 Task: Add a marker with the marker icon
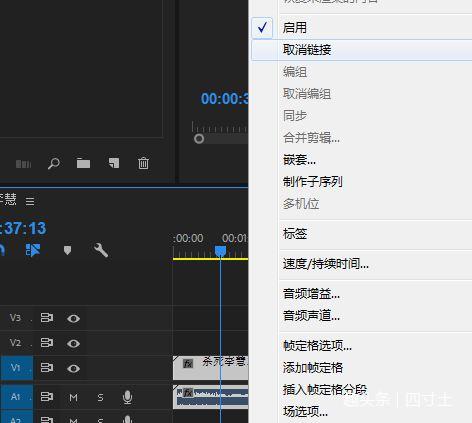(67, 250)
